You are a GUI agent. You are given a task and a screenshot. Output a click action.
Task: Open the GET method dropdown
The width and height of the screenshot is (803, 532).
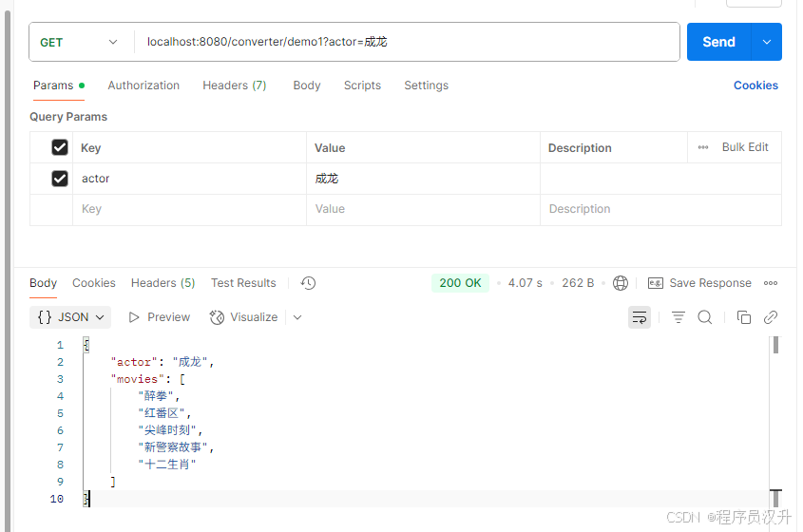tap(80, 42)
